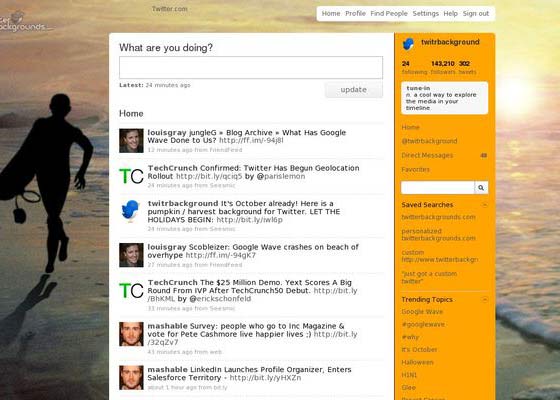The image size is (560, 400).
Task: Open mashable avatar on LinkedIn tweet
Action: click(x=131, y=377)
